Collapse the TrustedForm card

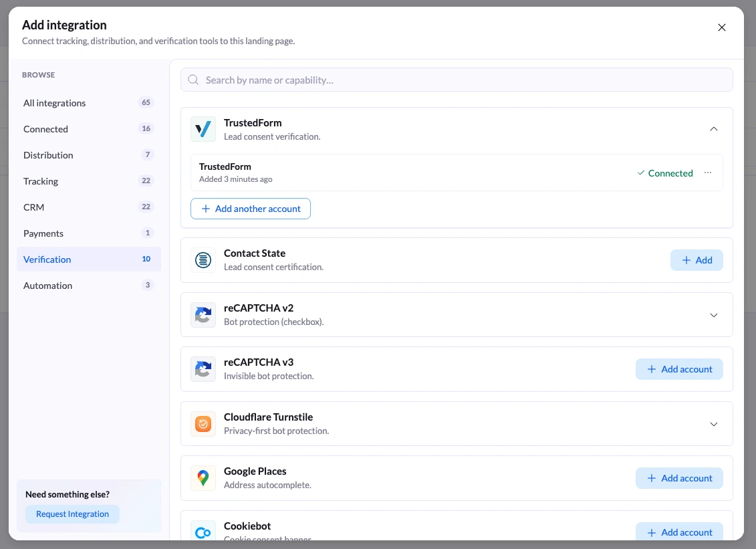tap(714, 129)
